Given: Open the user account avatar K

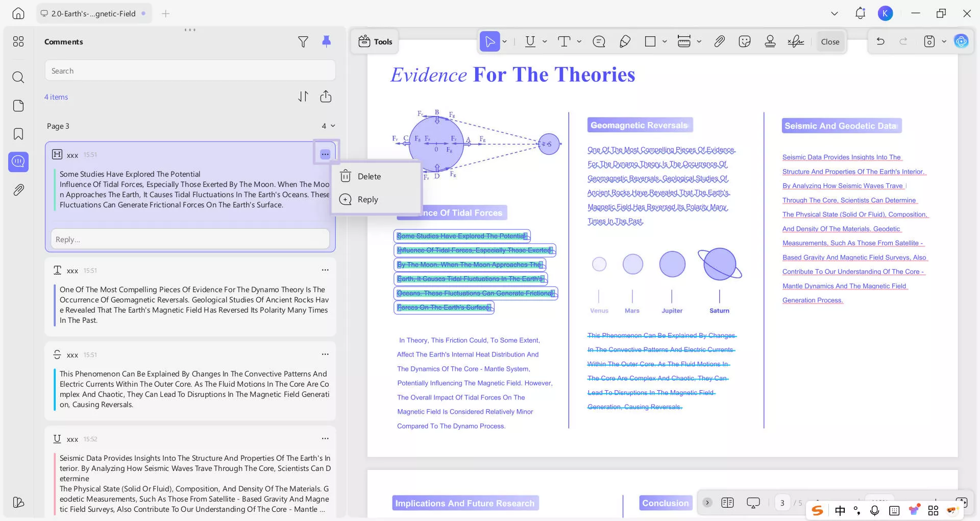Looking at the screenshot, I should [x=885, y=14].
